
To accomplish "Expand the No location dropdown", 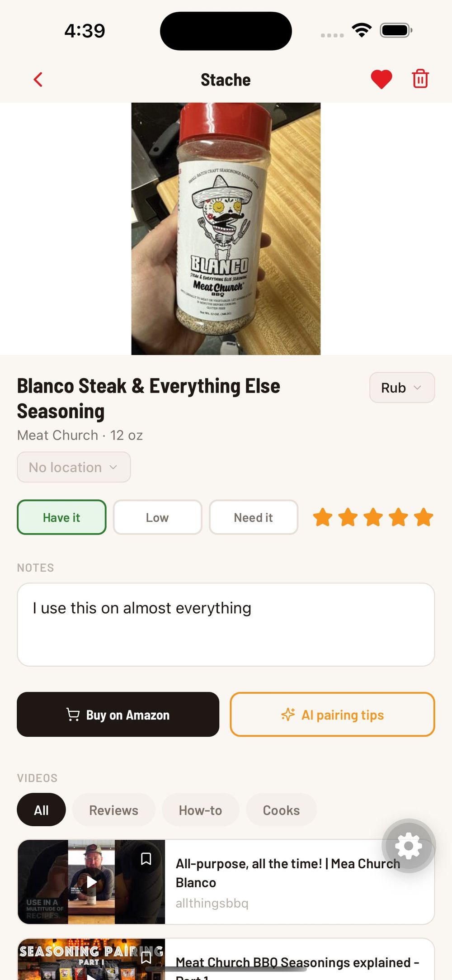I will pos(74,467).
